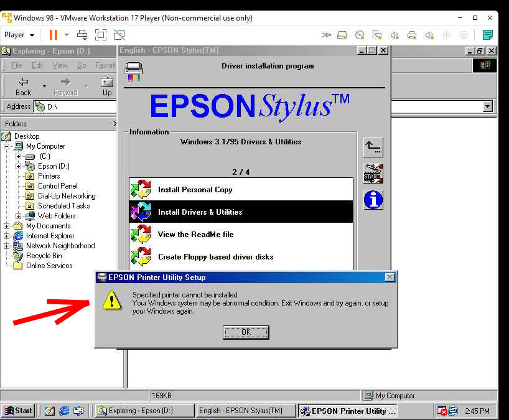
Task: Select Create Floppy based driver disks
Action: 241,257
